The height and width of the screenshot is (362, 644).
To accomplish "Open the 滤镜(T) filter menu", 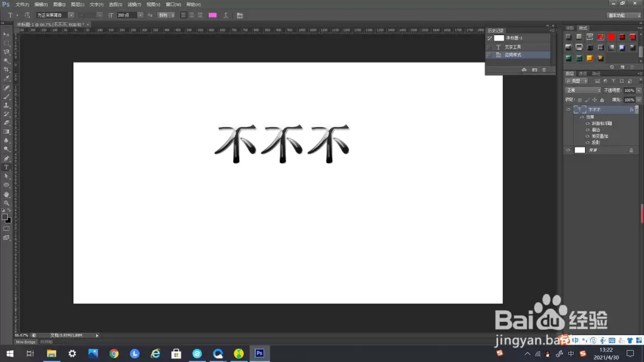I will pos(134,5).
